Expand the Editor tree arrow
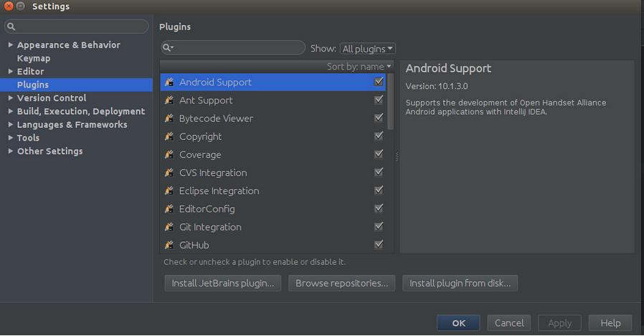Screen dimensions: 644x336 click(x=11, y=71)
